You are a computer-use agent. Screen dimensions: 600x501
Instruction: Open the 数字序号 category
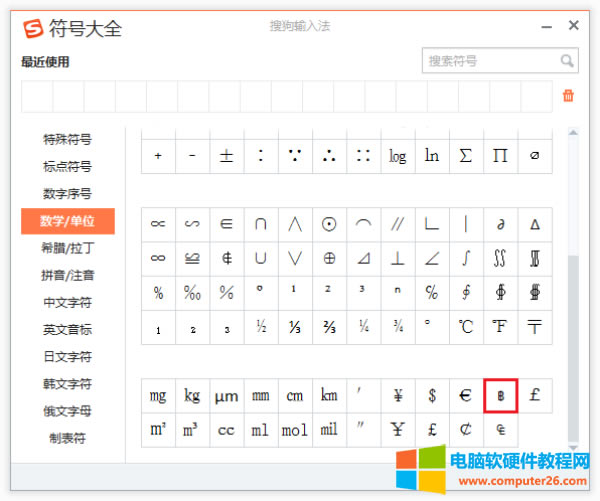coord(67,193)
